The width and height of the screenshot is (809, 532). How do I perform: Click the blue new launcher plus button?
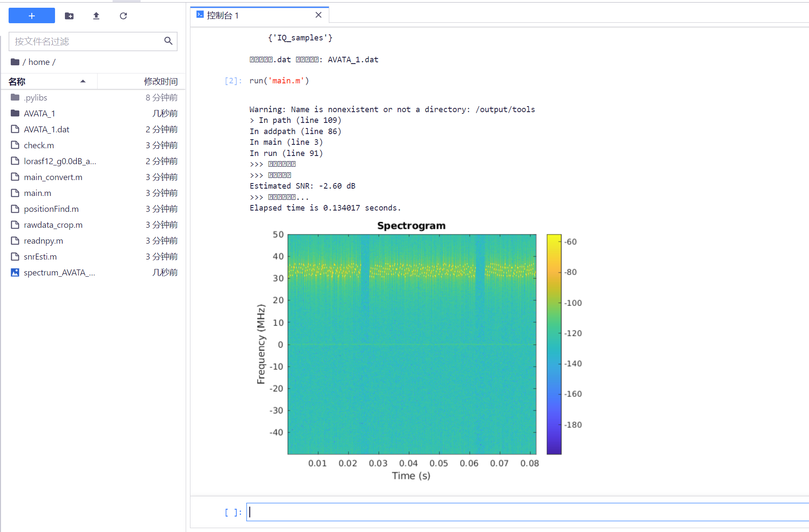point(31,16)
